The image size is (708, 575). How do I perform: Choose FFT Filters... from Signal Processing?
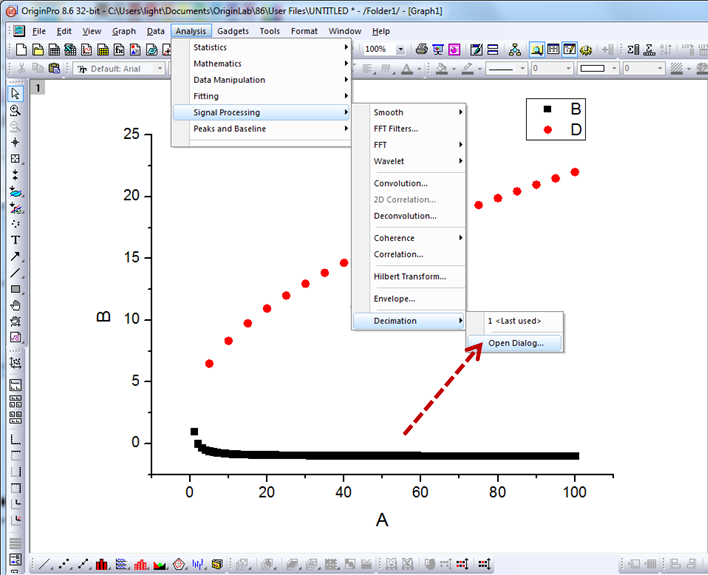(x=396, y=129)
